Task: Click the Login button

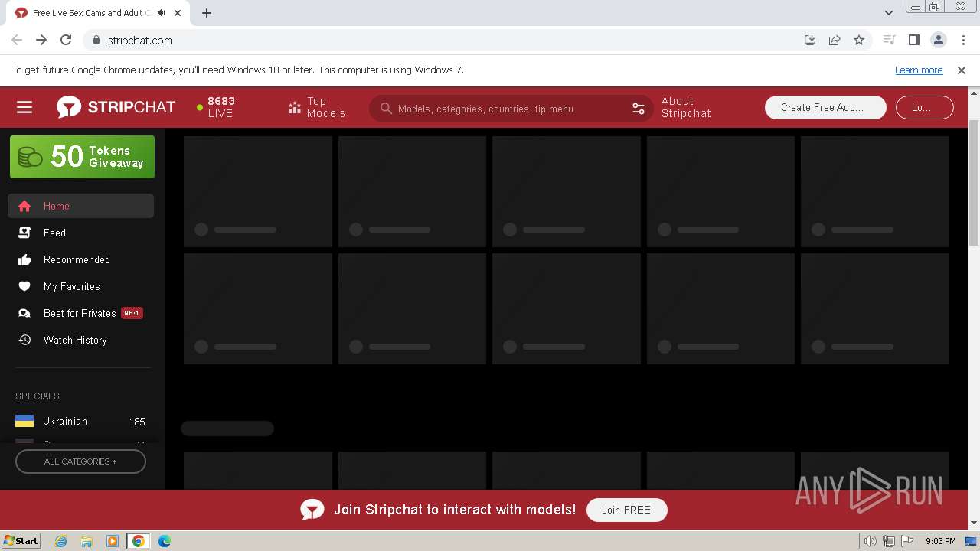Action: (924, 107)
